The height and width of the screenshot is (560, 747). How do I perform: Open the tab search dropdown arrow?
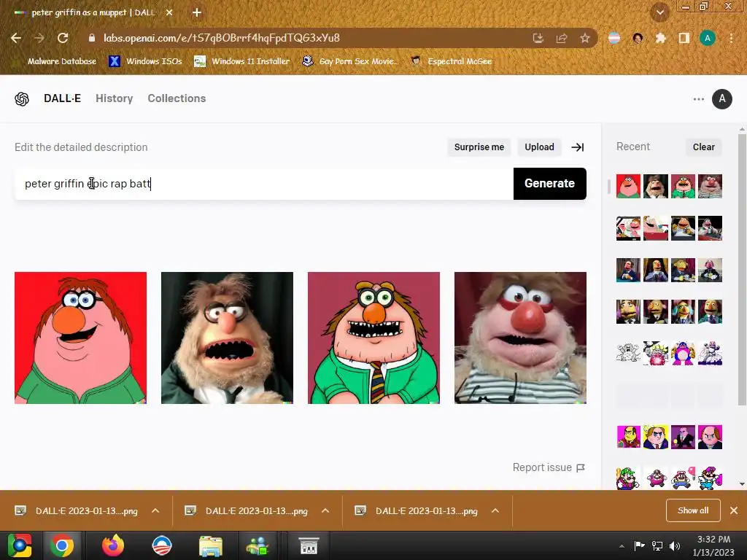click(x=660, y=12)
